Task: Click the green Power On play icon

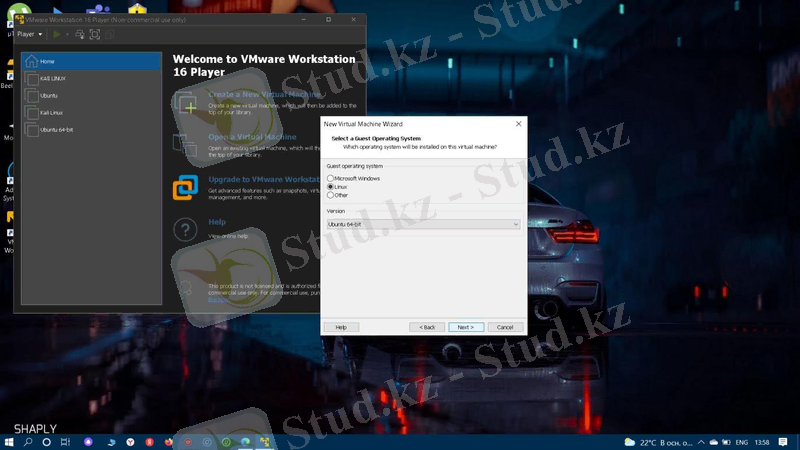Action: click(x=57, y=34)
